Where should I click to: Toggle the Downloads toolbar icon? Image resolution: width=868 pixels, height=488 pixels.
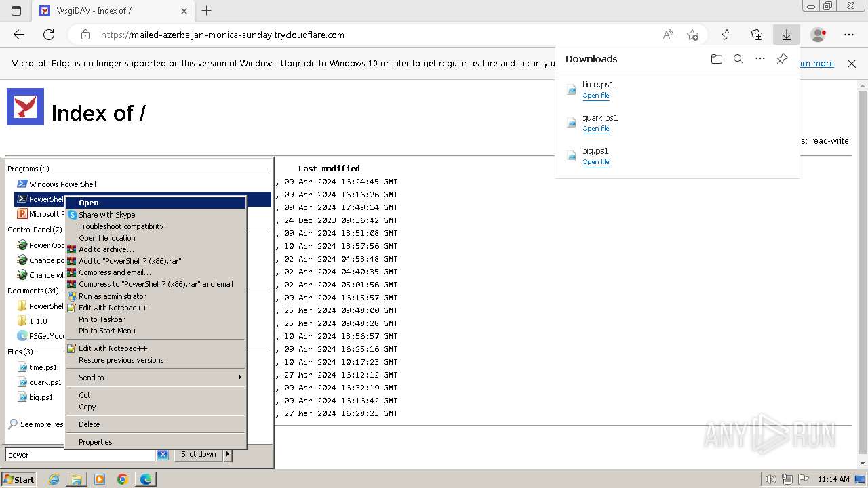coord(787,35)
